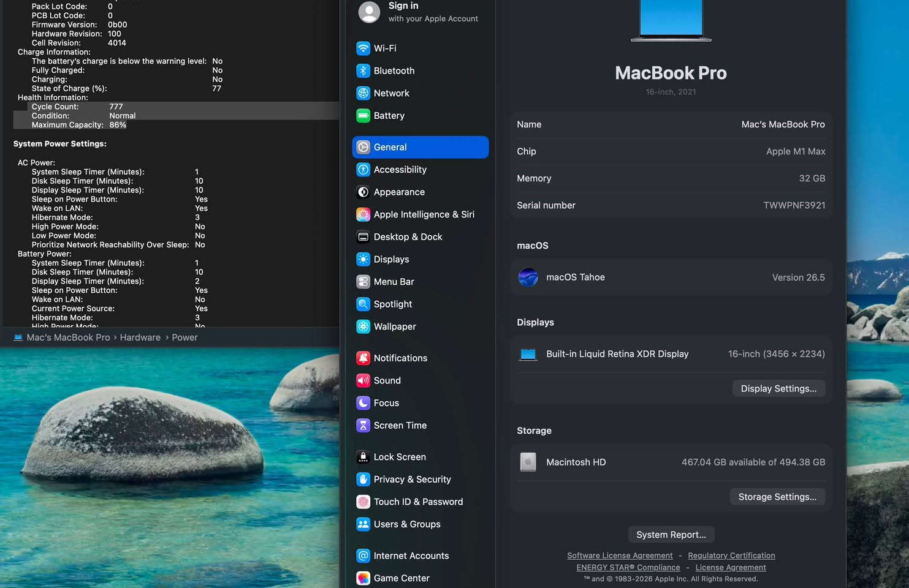Click the Built-in Liquid Retina XDR Display icon
Viewport: 909px width, 588px height.
tap(528, 354)
